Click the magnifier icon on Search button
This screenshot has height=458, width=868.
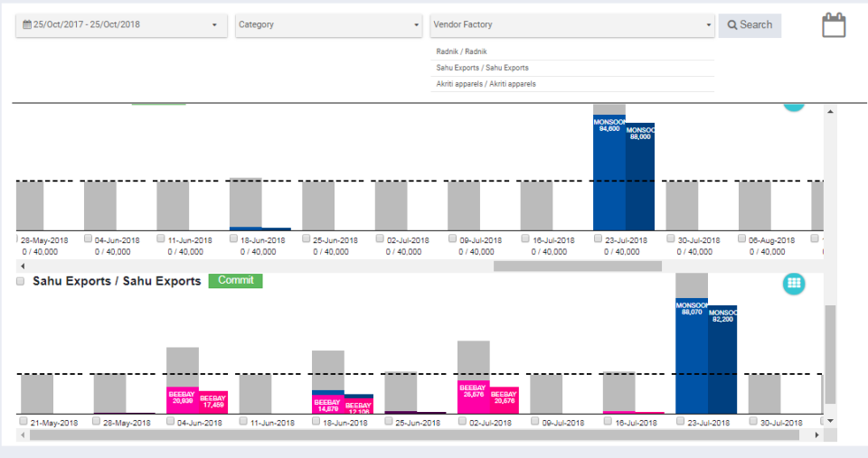coord(732,25)
